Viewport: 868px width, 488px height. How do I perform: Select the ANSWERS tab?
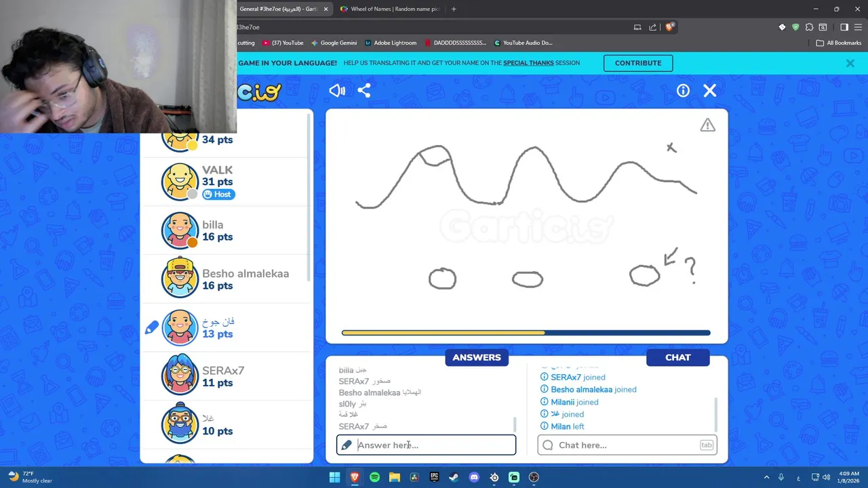click(x=477, y=357)
